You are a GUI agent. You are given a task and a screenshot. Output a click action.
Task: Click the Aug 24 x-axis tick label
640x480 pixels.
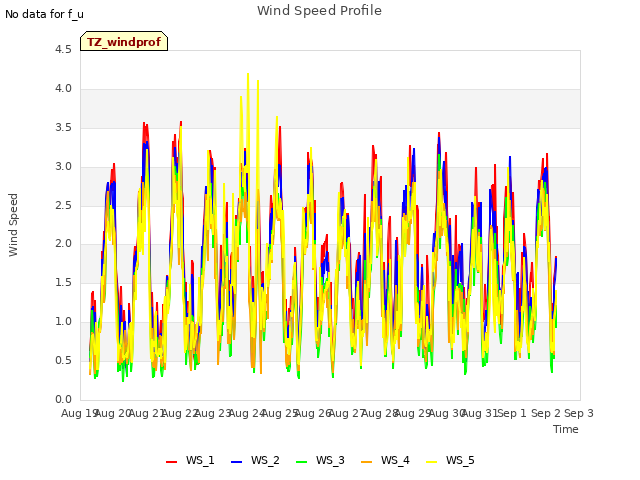pyautogui.click(x=246, y=413)
